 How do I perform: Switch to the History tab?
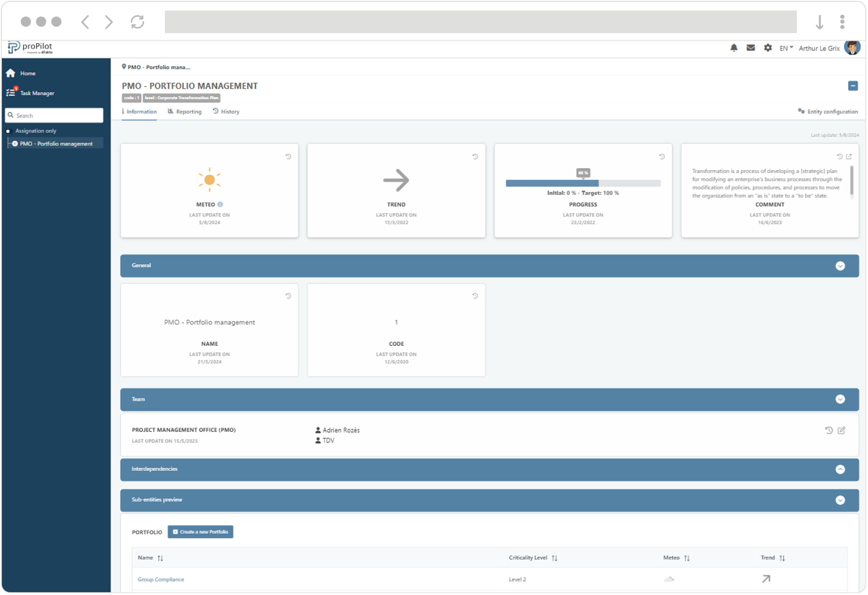click(x=226, y=112)
